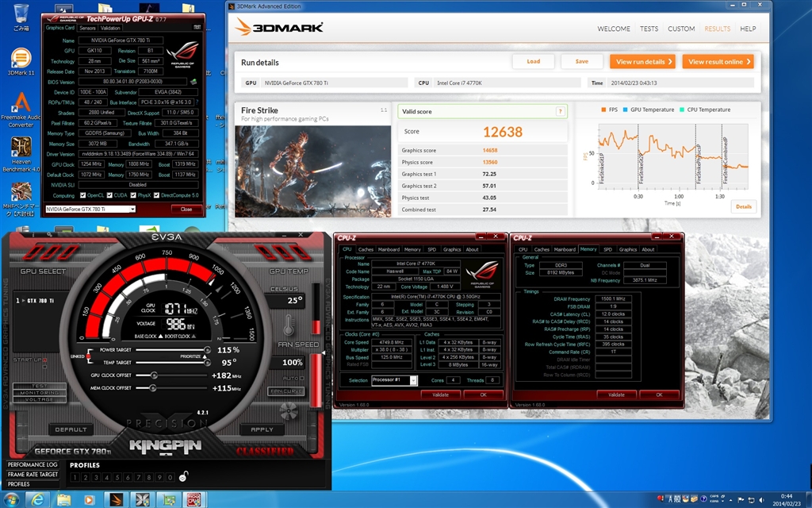Click the Mem Clock Offset slider handle
This screenshot has width=812, height=508.
153,387
